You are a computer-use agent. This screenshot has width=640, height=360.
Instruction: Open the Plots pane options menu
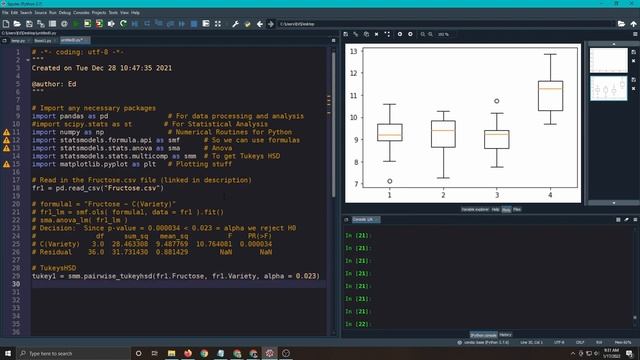pyautogui.click(x=635, y=34)
